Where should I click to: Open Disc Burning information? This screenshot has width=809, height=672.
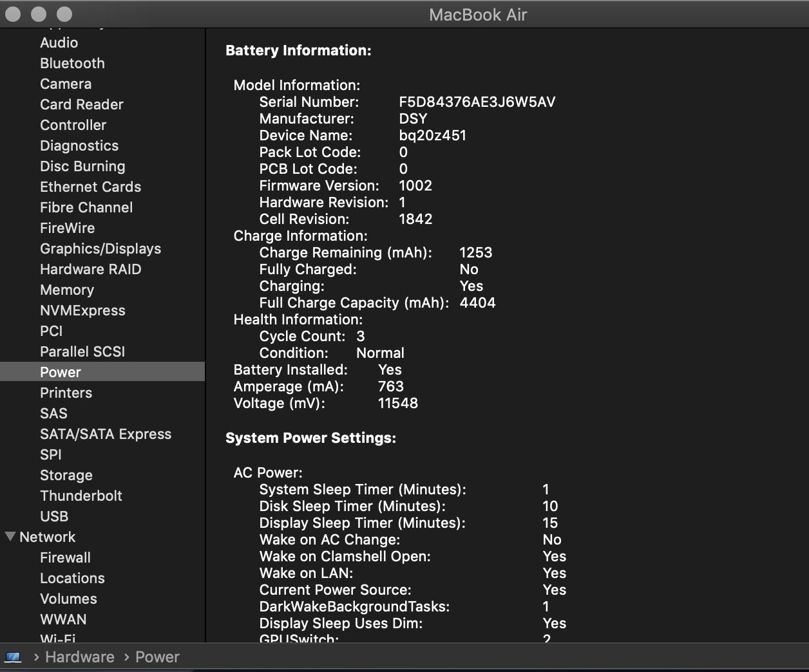[x=82, y=166]
